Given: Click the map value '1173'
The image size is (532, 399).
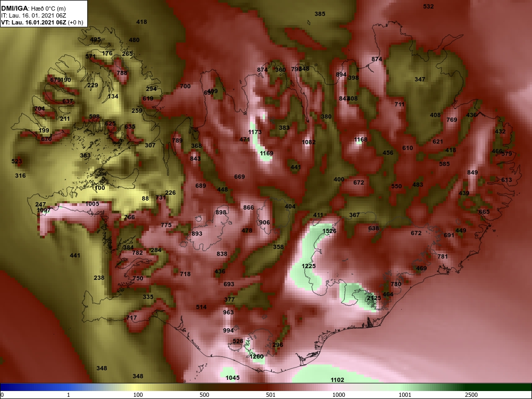Looking at the screenshot, I should (x=255, y=132).
